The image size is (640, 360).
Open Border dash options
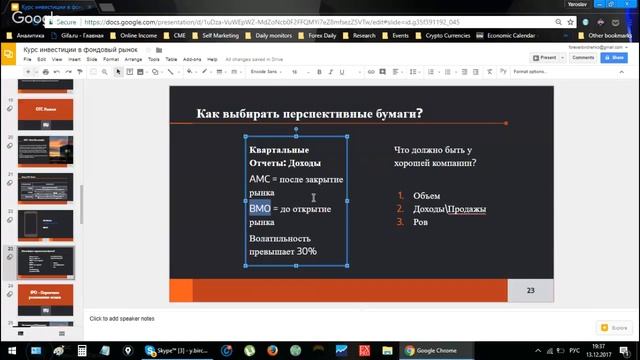tap(234, 72)
